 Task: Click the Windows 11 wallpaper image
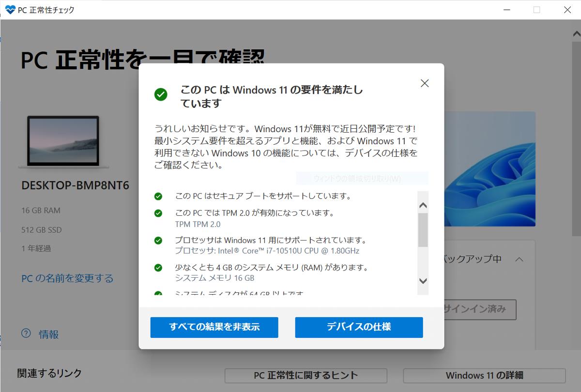click(x=489, y=169)
